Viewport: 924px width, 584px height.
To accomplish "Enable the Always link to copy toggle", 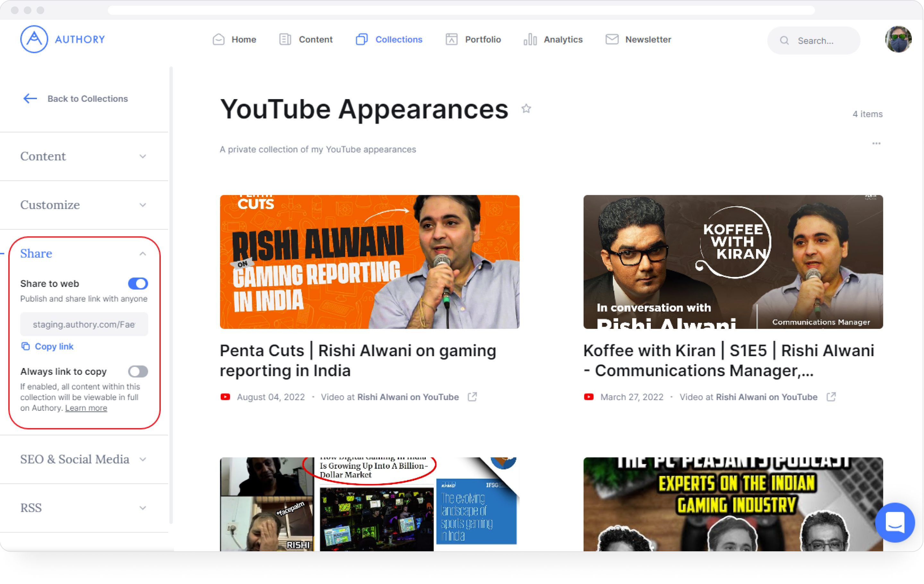I will point(138,372).
